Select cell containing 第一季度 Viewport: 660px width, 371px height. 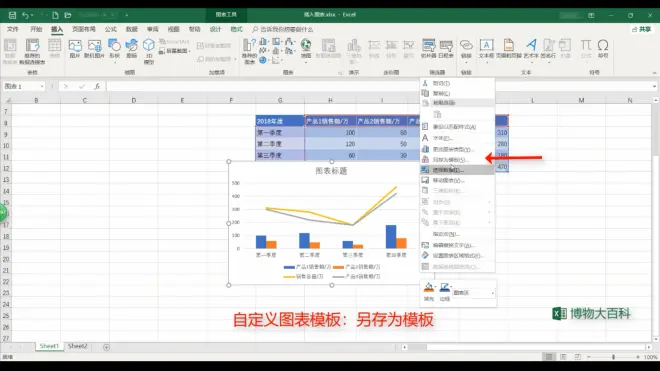point(280,133)
